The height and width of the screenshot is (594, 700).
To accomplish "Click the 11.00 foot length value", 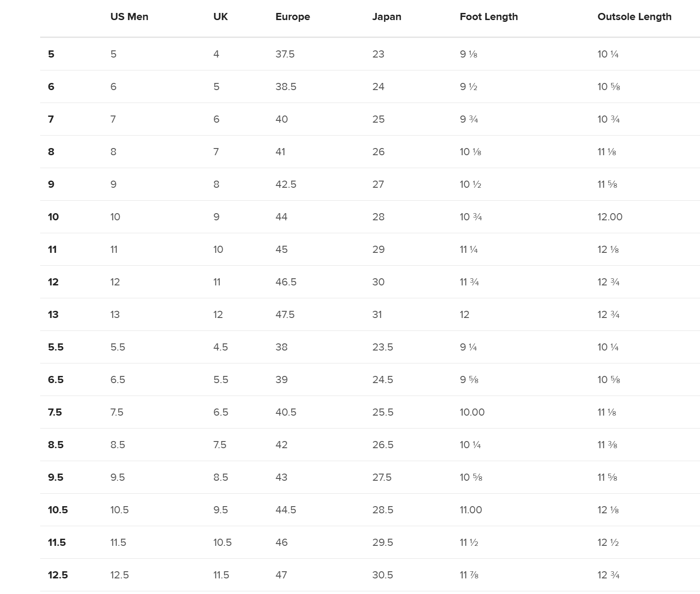I will tap(471, 510).
